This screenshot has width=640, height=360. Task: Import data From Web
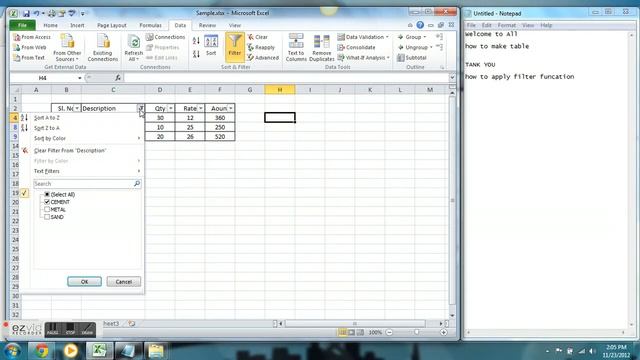click(x=29, y=47)
